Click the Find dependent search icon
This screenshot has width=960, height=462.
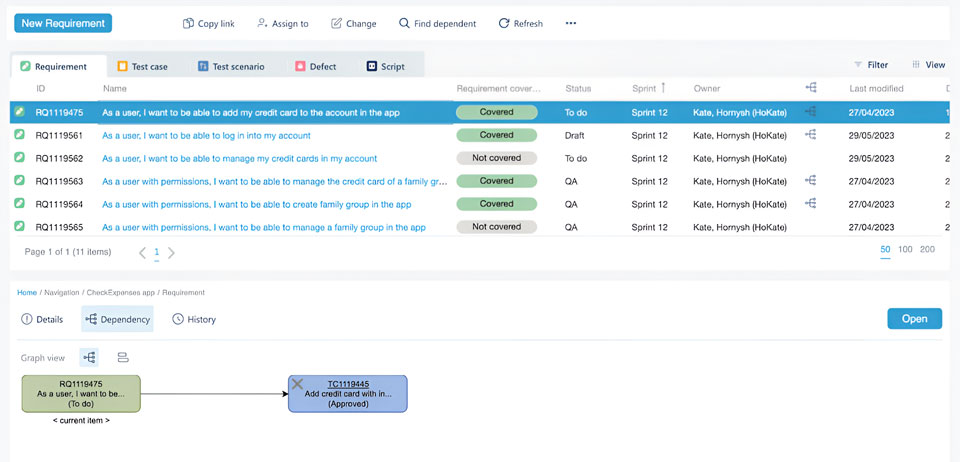tap(404, 23)
